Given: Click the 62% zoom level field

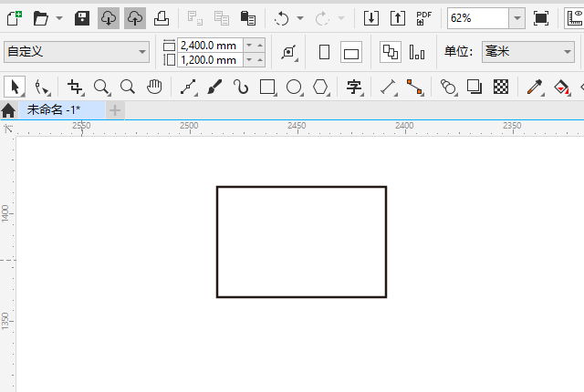Looking at the screenshot, I should coord(478,18).
